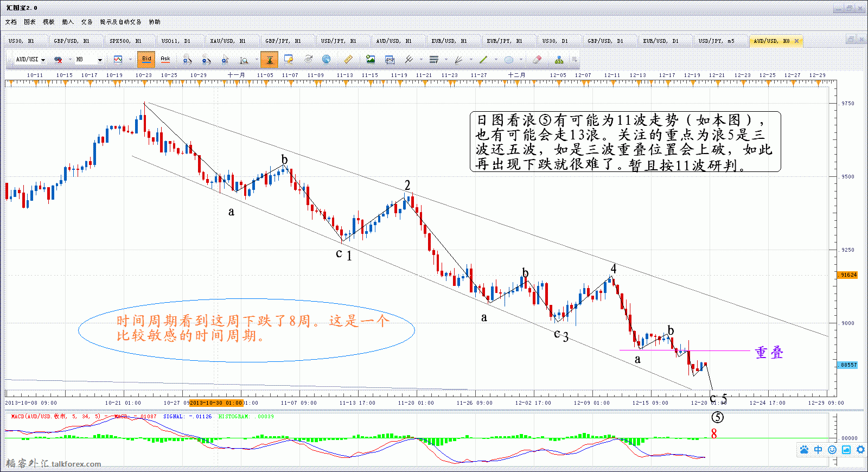
Task: Expand the vertical zoom dropdown arrow
Action: (257, 59)
